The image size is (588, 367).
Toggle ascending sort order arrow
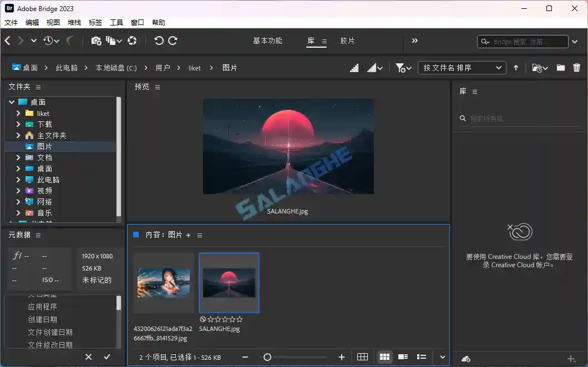pyautogui.click(x=515, y=67)
